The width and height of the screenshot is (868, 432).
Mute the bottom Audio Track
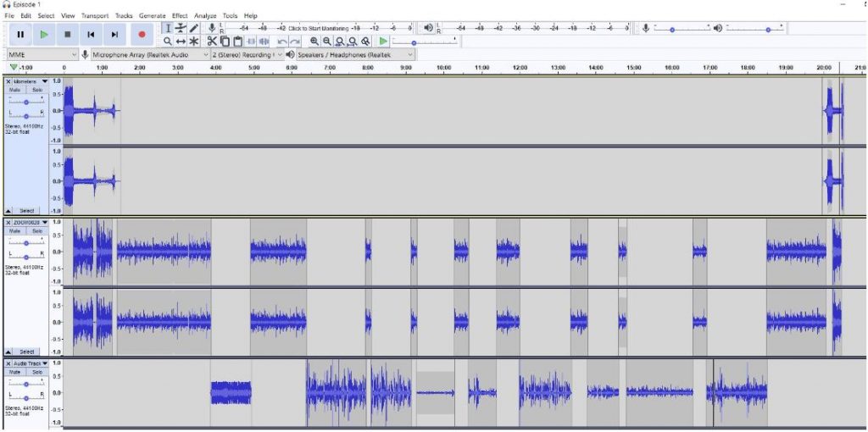coord(15,372)
